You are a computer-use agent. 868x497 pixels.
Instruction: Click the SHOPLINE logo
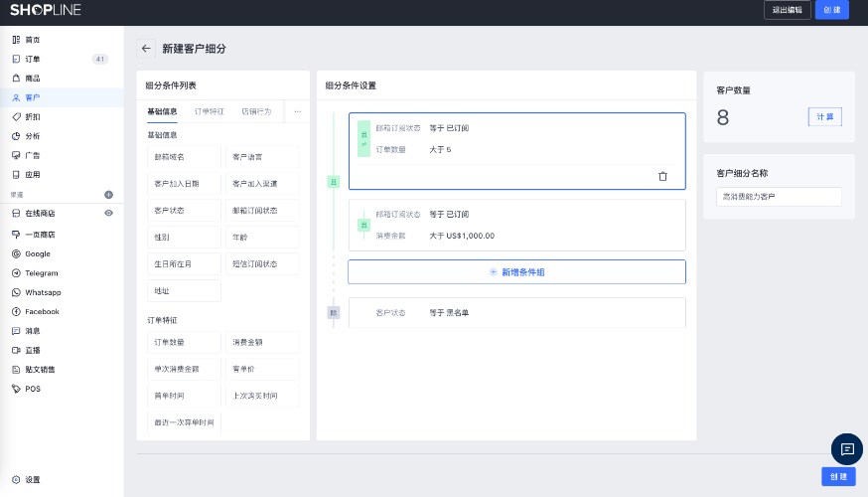[x=46, y=10]
